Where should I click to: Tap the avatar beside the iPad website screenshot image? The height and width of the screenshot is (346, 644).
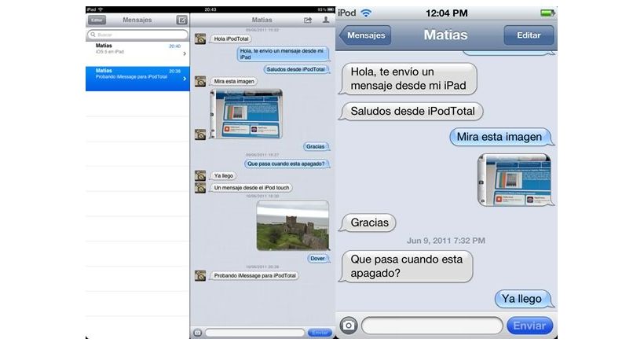tap(200, 134)
